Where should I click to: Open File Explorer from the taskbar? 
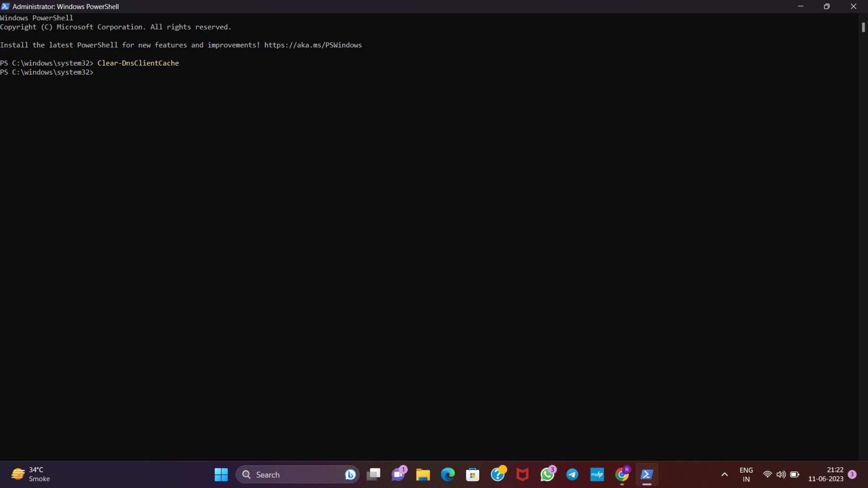coord(423,474)
